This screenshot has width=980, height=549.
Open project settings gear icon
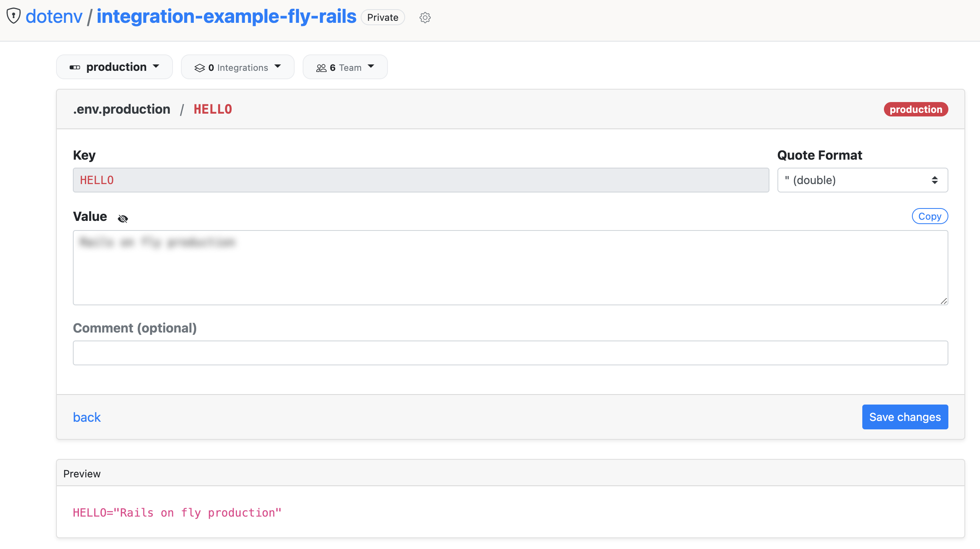[425, 18]
